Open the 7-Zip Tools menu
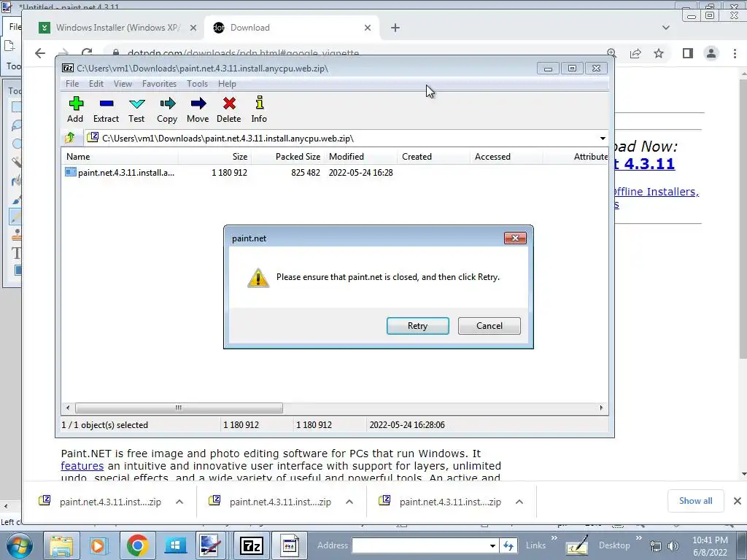Image resolution: width=747 pixels, height=560 pixels. [x=197, y=84]
